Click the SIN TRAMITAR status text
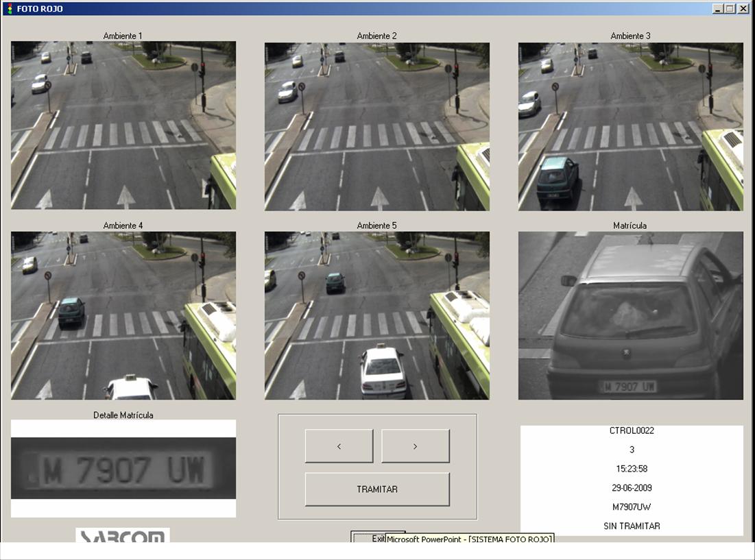The image size is (755, 560). tap(632, 526)
